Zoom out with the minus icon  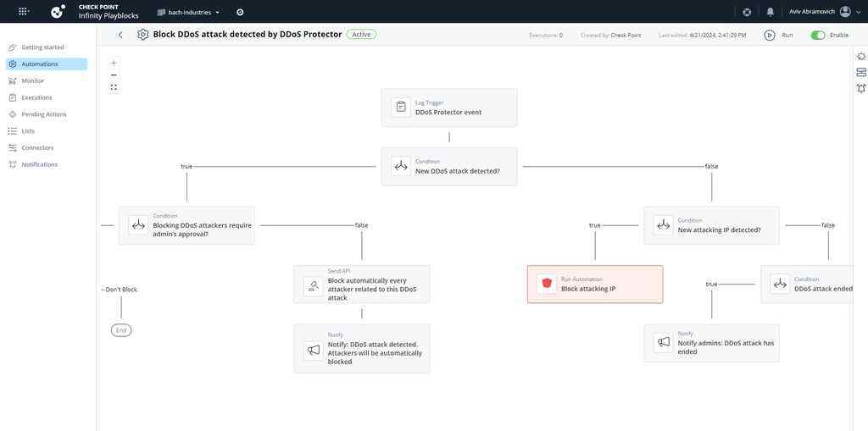114,75
